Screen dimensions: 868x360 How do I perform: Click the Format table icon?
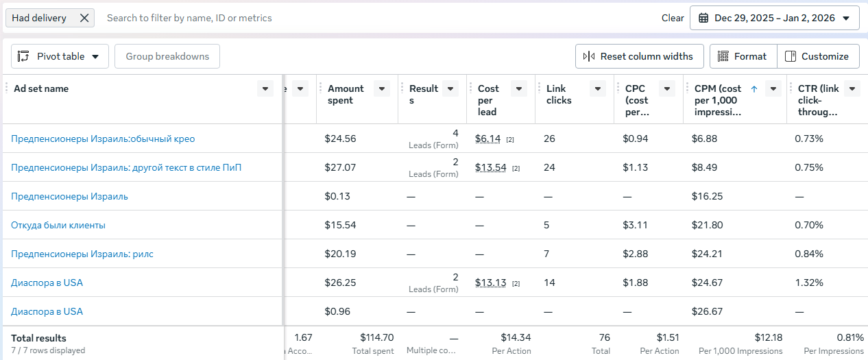click(x=723, y=56)
